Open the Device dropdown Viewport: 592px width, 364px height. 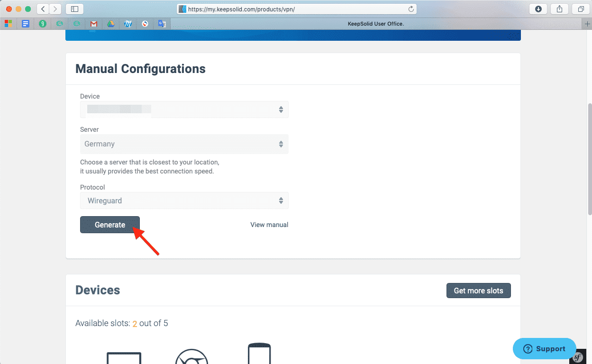pos(184,109)
